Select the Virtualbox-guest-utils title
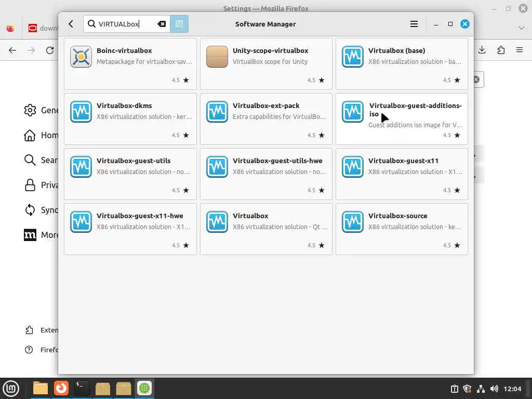Image resolution: width=532 pixels, height=399 pixels. coord(134,161)
